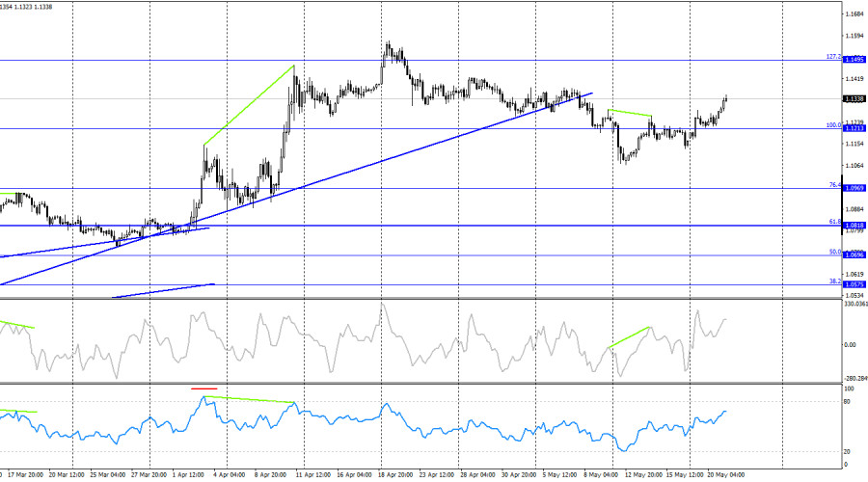Click the 61.8 Fibonacci level label
The height and width of the screenshot is (482, 868).
835,222
